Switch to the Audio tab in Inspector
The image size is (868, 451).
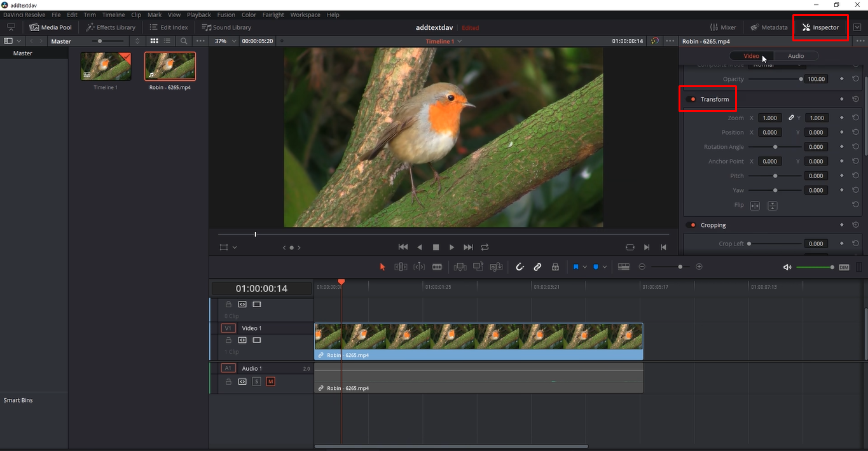tap(796, 55)
